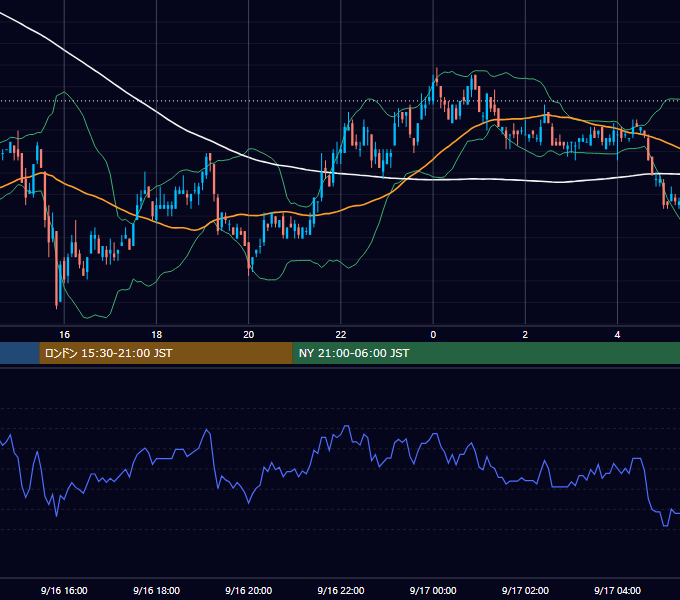Image resolution: width=680 pixels, height=600 pixels.
Task: Click the 20 hour label on price chart axis
Action: (x=248, y=335)
